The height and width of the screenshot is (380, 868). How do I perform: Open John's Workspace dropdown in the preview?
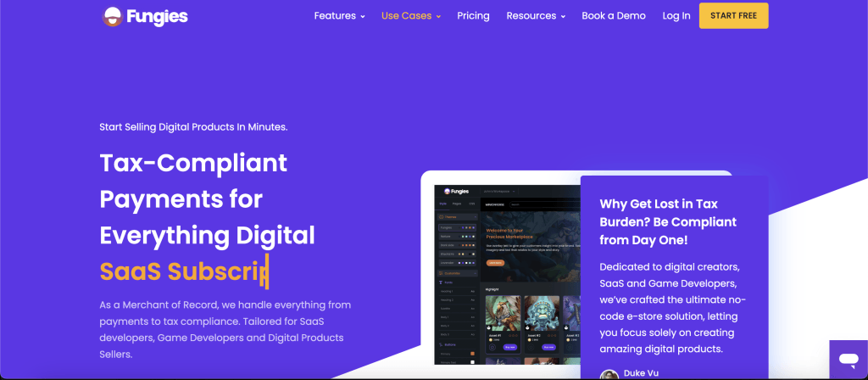coord(498,191)
